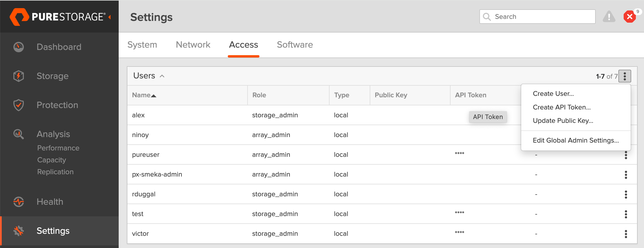Screen dimensions: 644x248
Task: Open row options menu for victor
Action: [x=626, y=234]
